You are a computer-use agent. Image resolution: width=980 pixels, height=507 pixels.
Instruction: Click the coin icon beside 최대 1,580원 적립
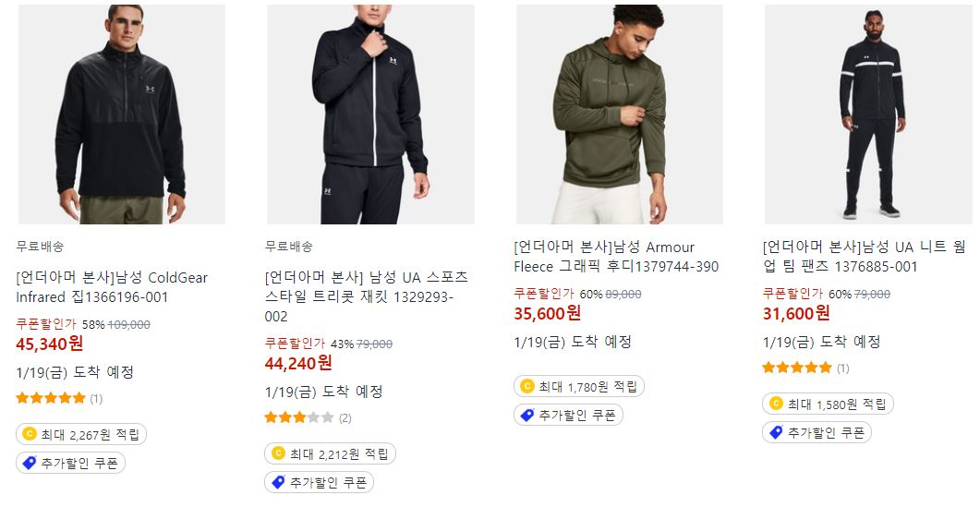pos(776,404)
